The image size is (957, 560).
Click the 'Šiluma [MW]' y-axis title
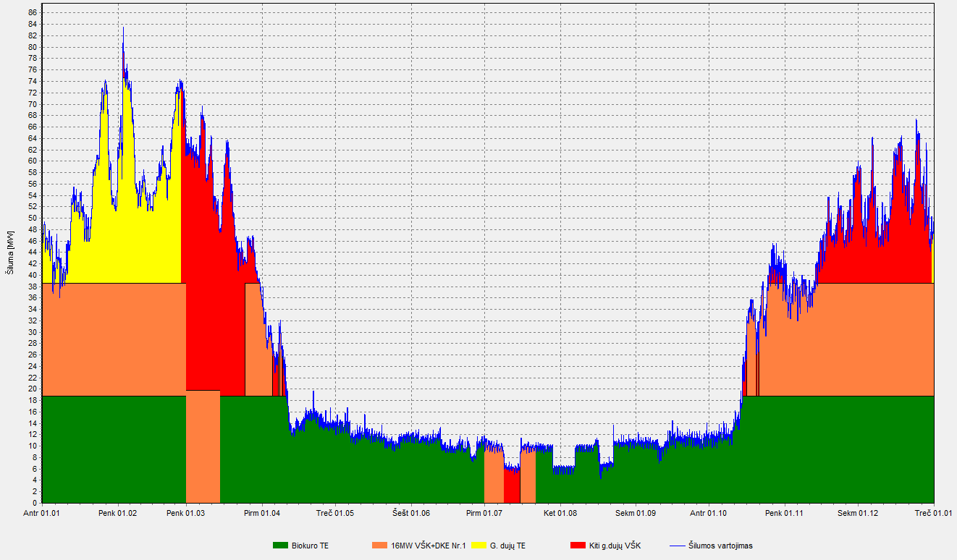[9, 253]
